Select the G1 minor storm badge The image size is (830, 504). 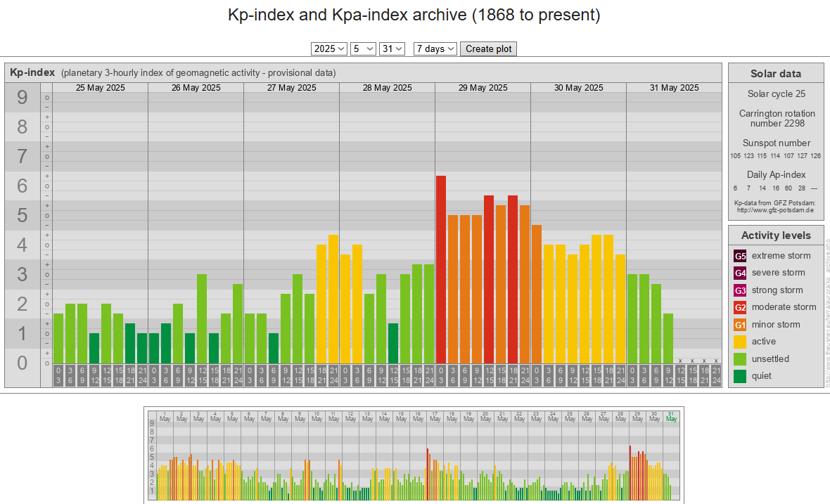[x=740, y=325]
